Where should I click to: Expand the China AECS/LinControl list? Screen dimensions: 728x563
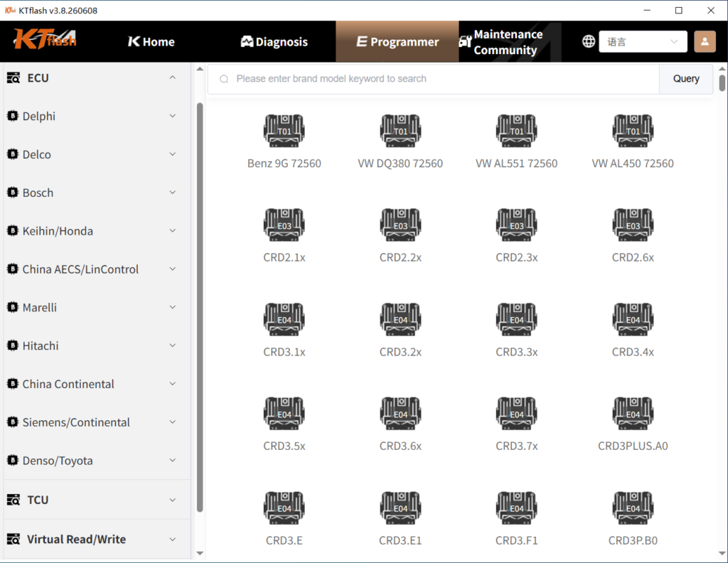[x=97, y=269]
